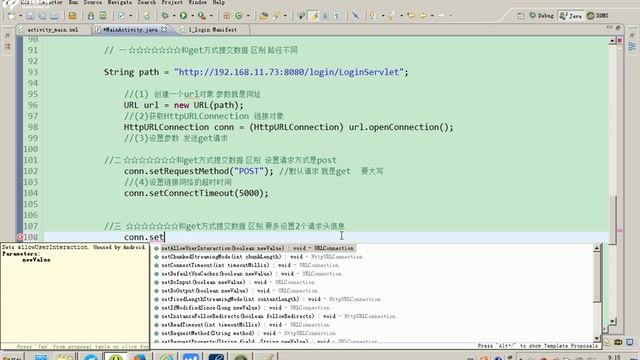Click the Search flashlight toolbar icon
640x360 pixels.
276,16
